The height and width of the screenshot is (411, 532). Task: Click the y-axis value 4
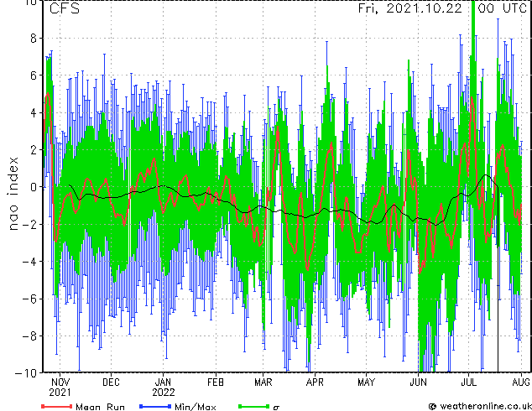tap(34, 113)
